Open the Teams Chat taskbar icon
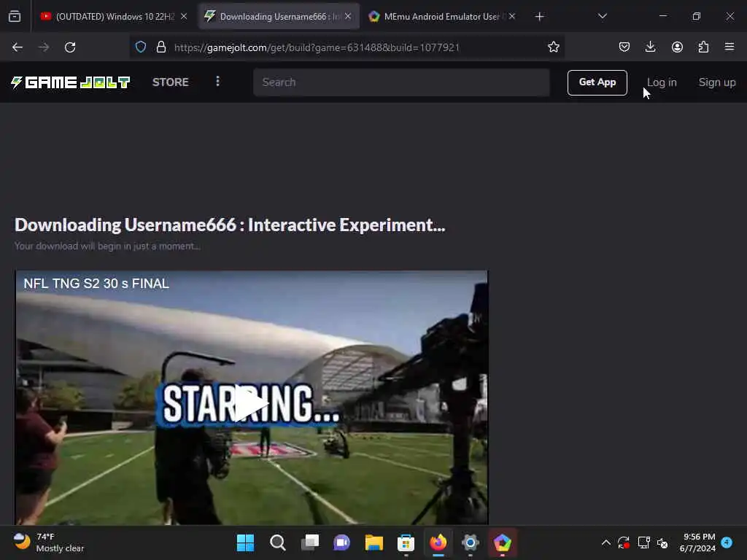The width and height of the screenshot is (747, 560). click(341, 542)
